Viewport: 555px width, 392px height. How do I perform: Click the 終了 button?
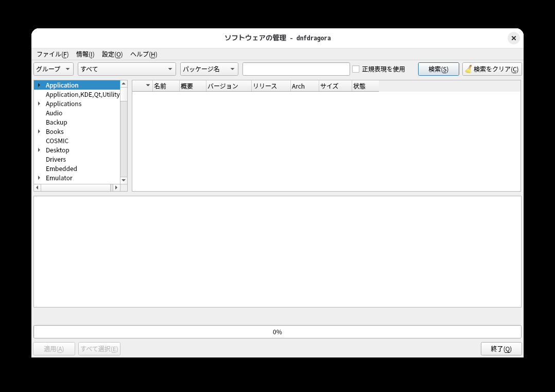[501, 349]
